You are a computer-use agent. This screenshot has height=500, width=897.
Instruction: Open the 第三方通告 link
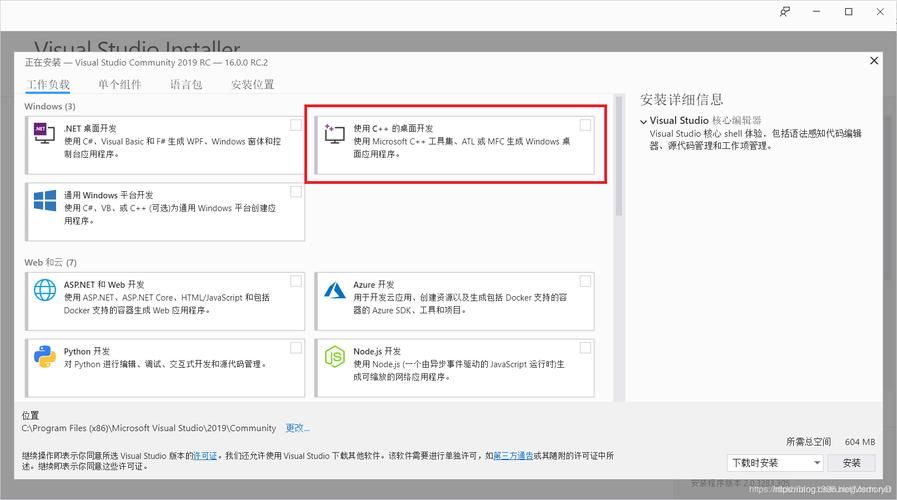click(x=513, y=456)
